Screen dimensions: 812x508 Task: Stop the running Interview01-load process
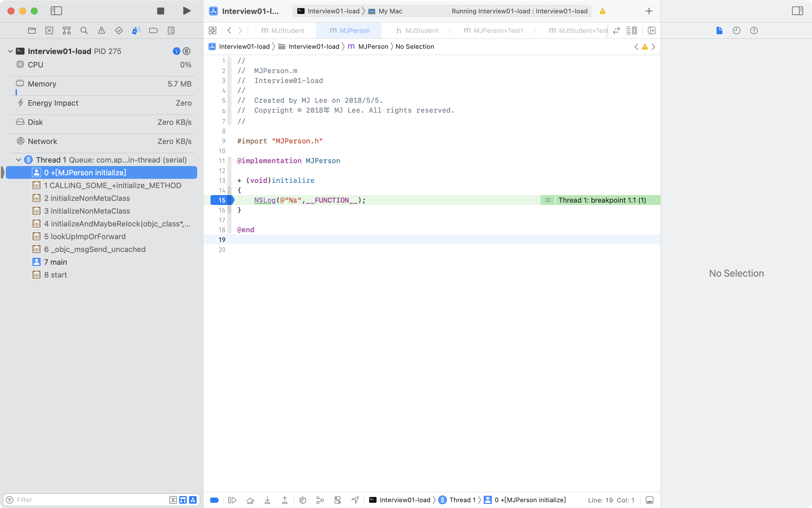160,11
